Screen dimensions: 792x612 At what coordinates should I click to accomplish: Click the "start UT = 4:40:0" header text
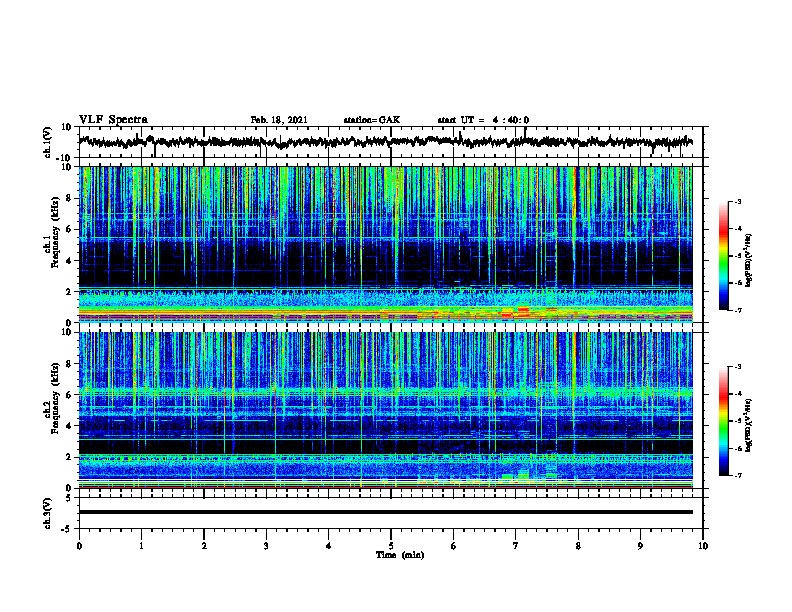tap(483, 120)
